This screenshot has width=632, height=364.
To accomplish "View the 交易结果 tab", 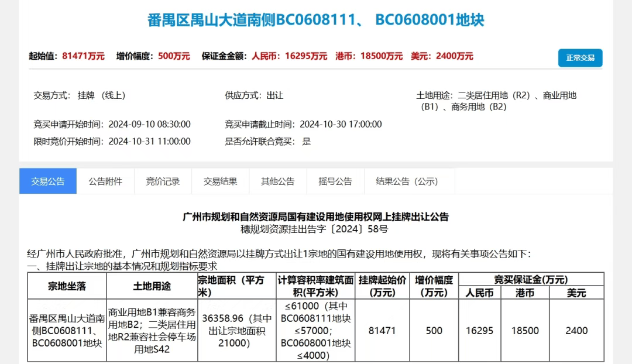I will 220,181.
